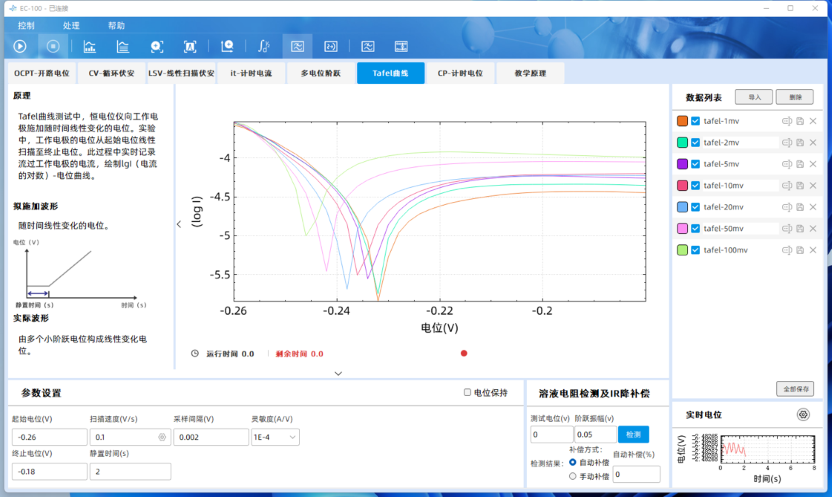Click the 检测 button

633,434
